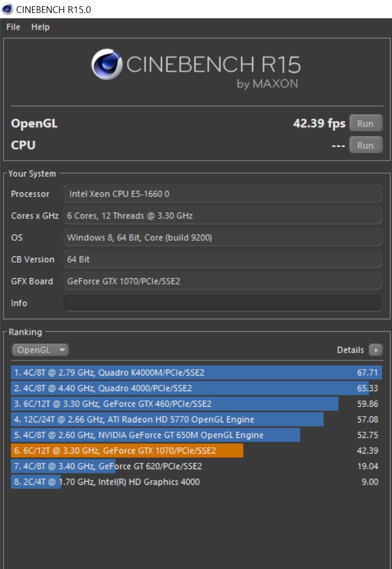Run the CPU benchmark
Viewport: 392px width, 569px height.
coord(365,145)
